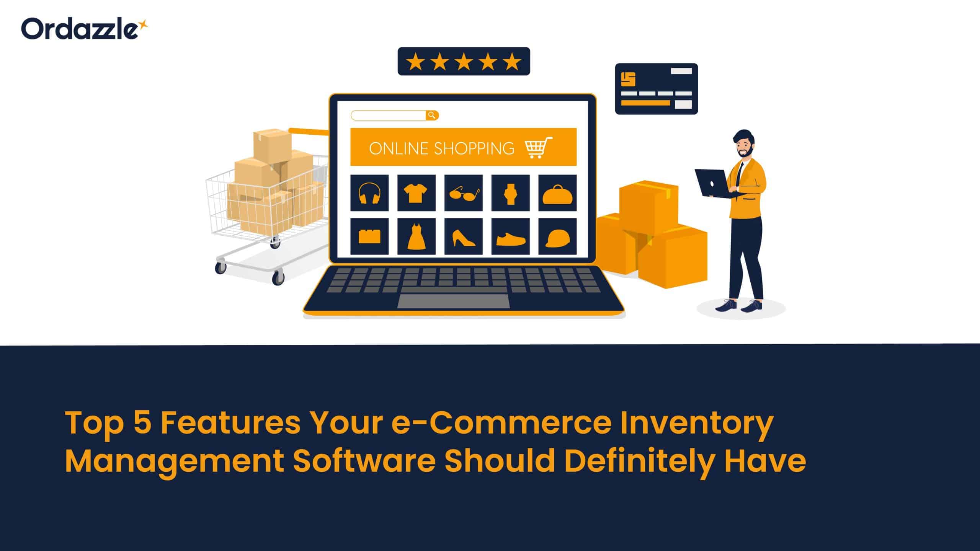
Task: Click the sneaker product icon
Action: 510,236
